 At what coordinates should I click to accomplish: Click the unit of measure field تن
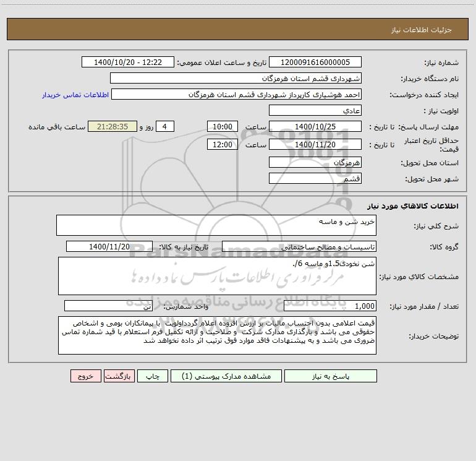pos(108,306)
